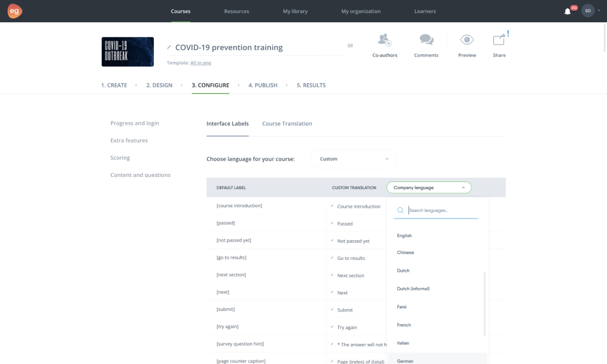Click the easygenerator logo icon
The height and width of the screenshot is (364, 607).
point(15,11)
